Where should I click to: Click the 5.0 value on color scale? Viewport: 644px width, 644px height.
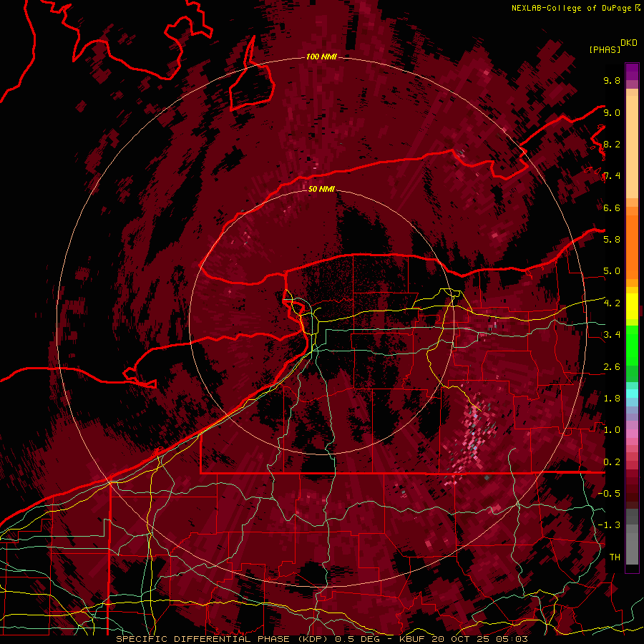click(612, 271)
